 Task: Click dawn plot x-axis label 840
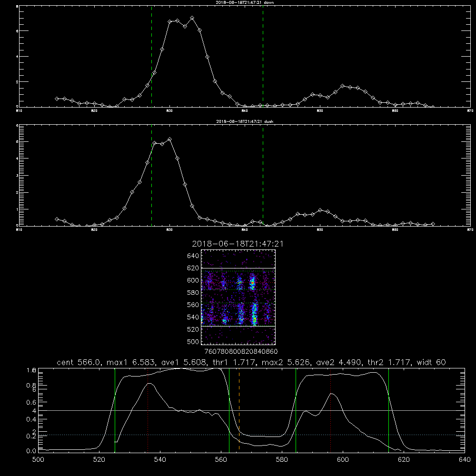(x=245, y=111)
